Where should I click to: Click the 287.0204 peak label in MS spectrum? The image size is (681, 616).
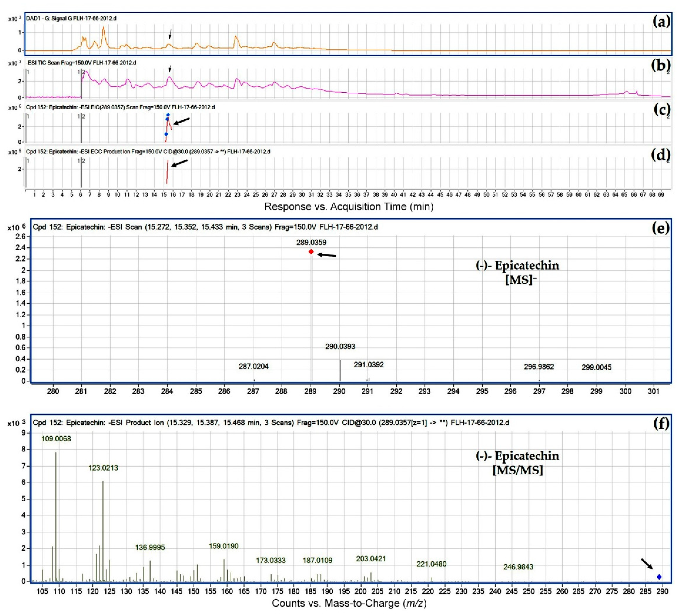point(254,366)
